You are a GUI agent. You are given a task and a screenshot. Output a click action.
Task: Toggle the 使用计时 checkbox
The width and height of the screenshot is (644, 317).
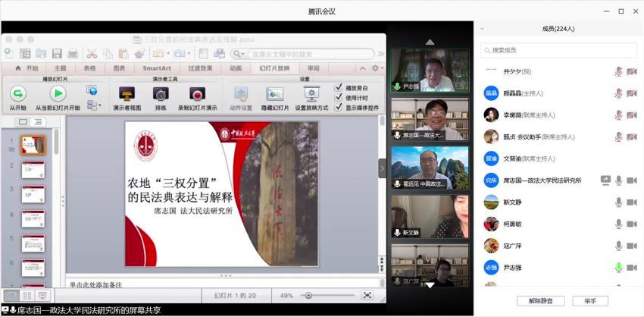[x=339, y=97]
